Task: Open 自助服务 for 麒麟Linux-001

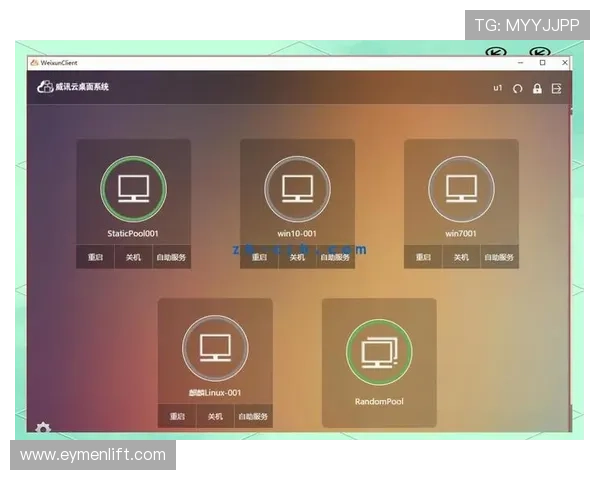Action: pos(253,416)
